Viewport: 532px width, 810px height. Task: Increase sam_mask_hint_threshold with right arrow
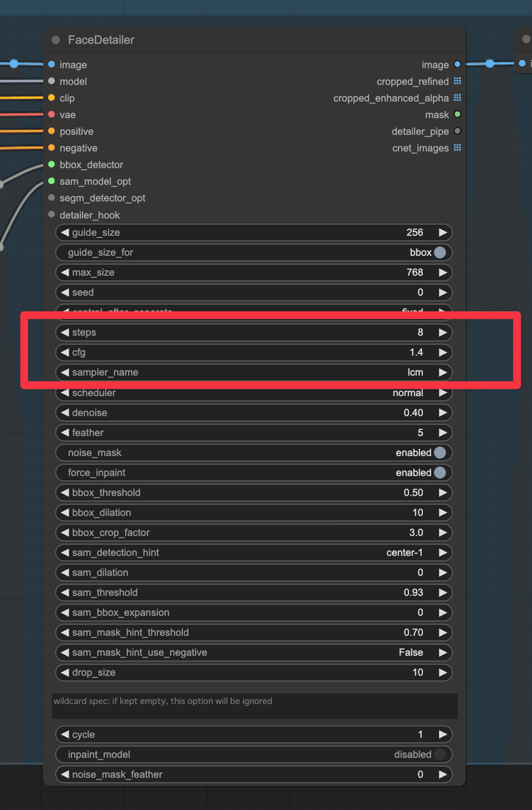[x=443, y=632]
